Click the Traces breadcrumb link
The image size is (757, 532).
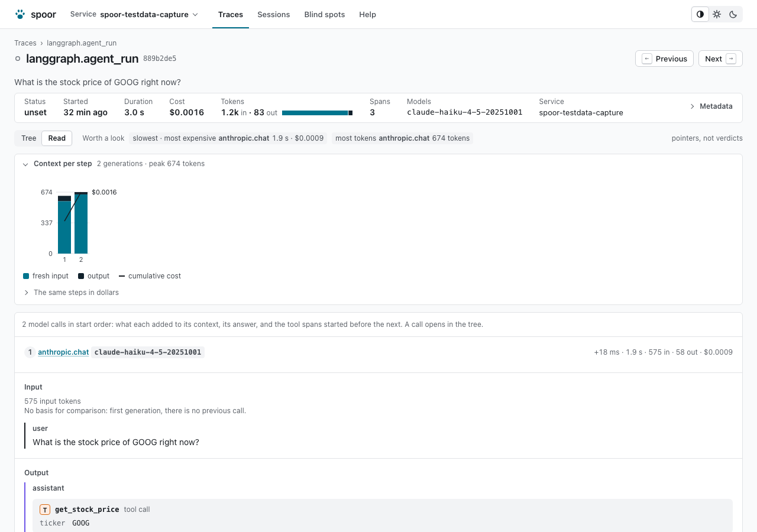pos(25,43)
